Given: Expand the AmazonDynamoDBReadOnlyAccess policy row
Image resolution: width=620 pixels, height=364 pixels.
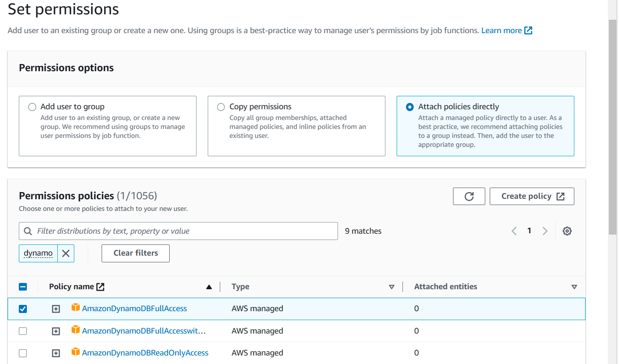Looking at the screenshot, I should click(x=56, y=353).
